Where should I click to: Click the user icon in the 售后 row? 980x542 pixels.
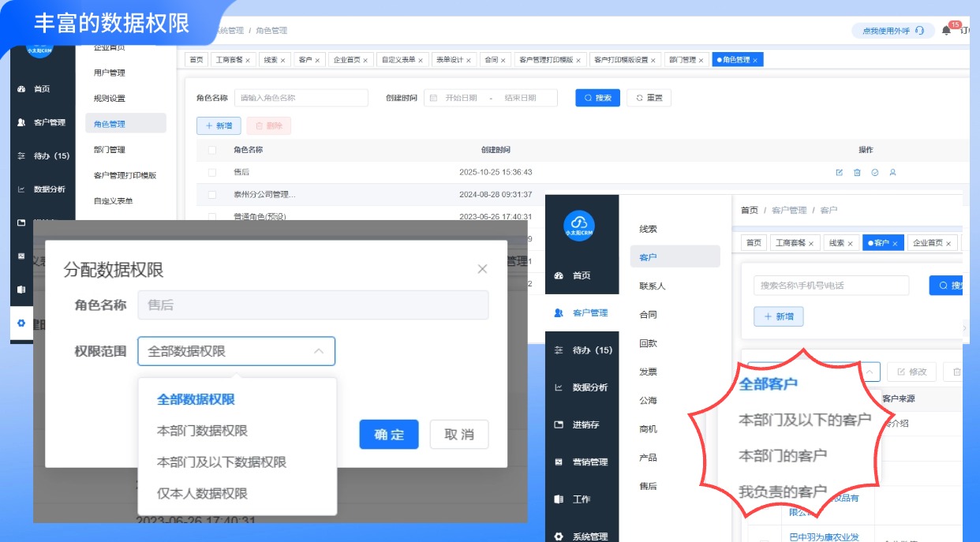pos(892,172)
